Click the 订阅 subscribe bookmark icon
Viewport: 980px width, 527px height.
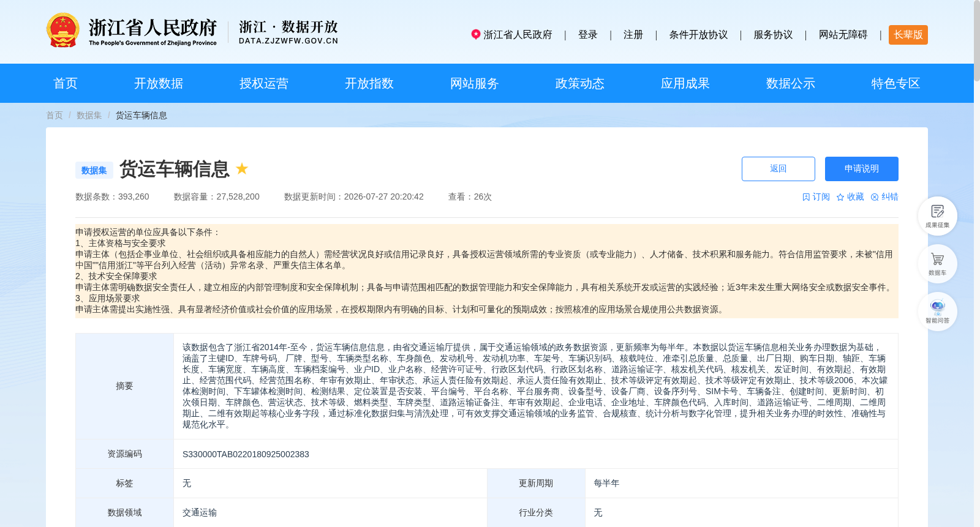coord(806,197)
